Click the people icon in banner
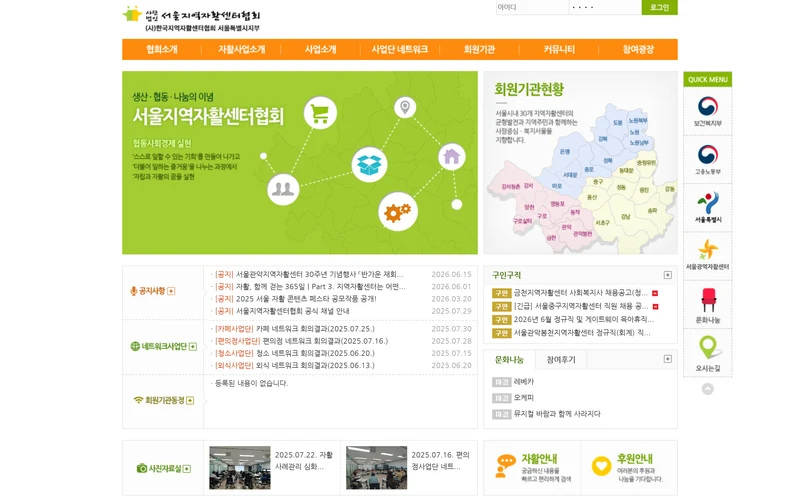The width and height of the screenshot is (800, 500). 283,189
